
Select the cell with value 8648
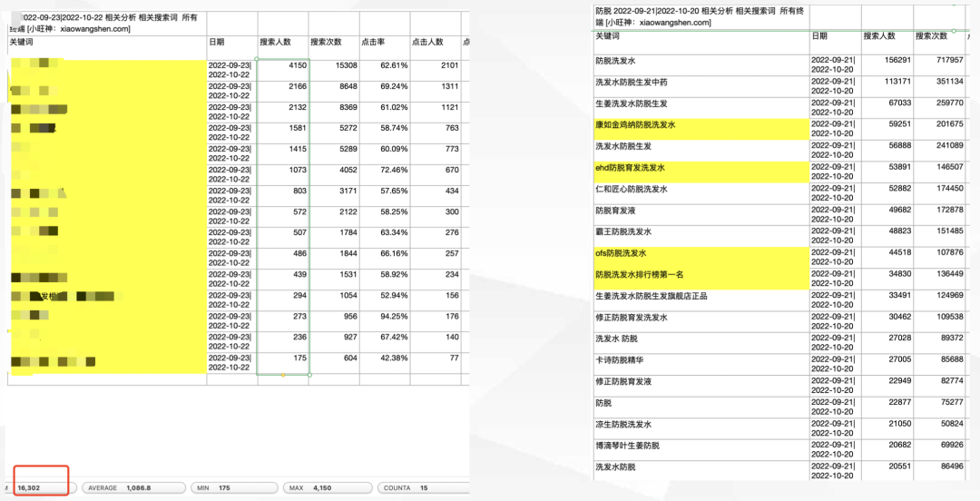[x=334, y=92]
